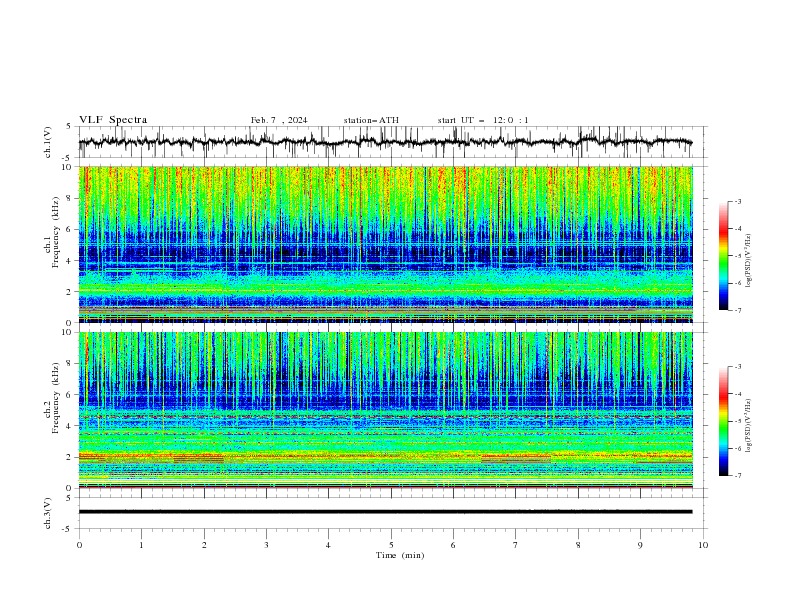The height and width of the screenshot is (612, 792).
Task: Click the "2" tick on the Time axis
Action: [x=204, y=545]
